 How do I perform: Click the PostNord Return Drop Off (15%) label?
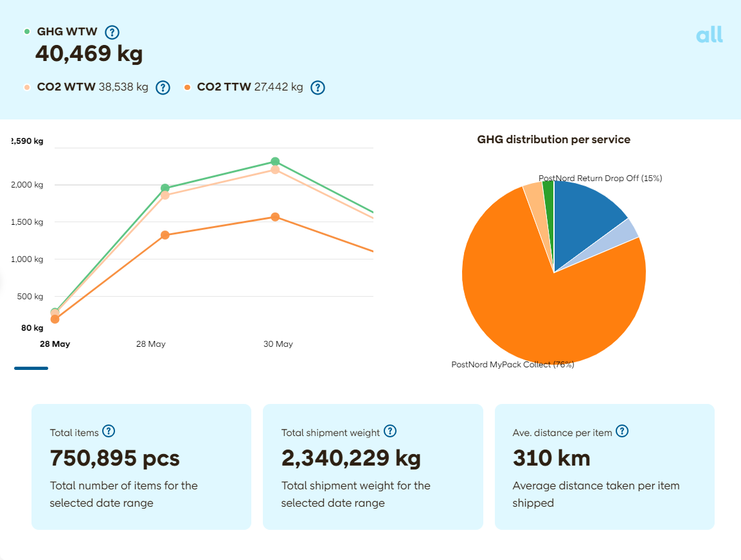pos(600,178)
